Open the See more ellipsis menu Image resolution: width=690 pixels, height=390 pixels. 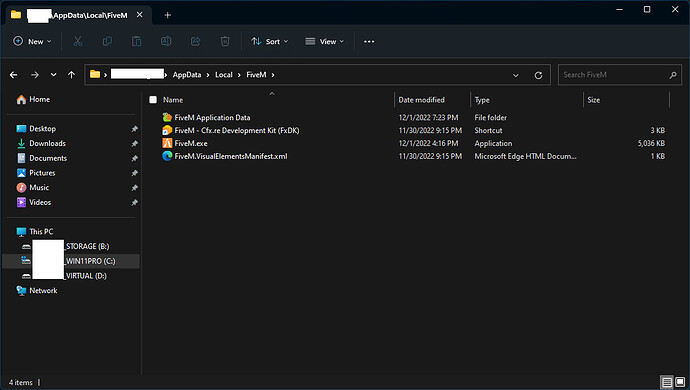(369, 41)
